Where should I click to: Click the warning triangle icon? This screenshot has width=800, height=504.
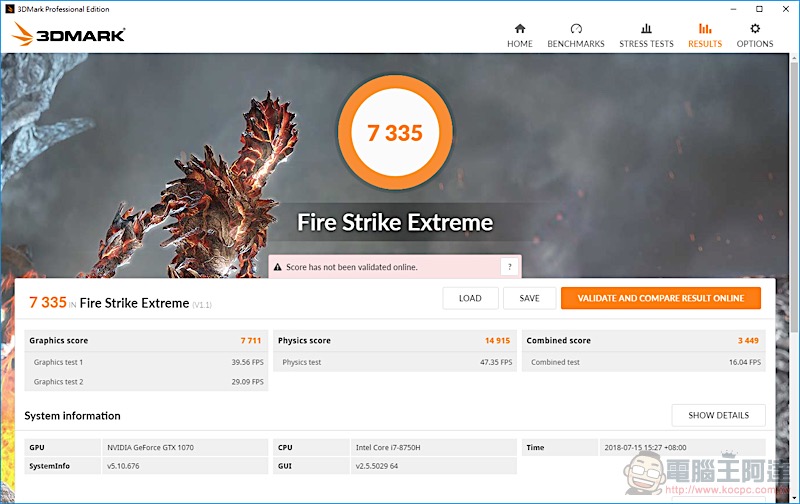pos(278,267)
